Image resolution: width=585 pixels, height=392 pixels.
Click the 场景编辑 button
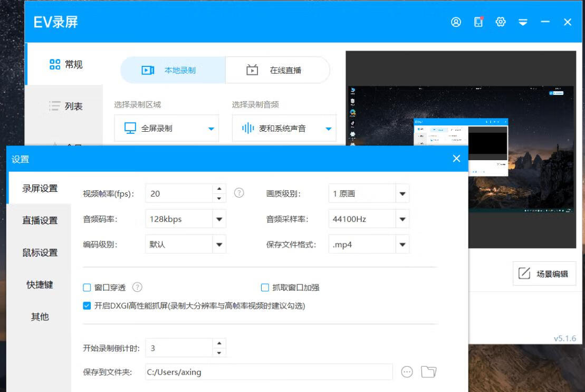[x=544, y=272]
